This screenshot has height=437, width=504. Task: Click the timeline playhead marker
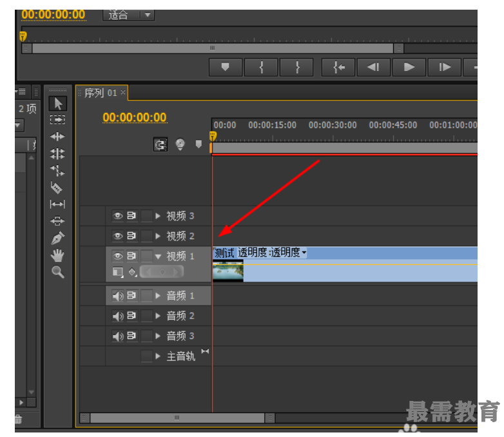[213, 137]
